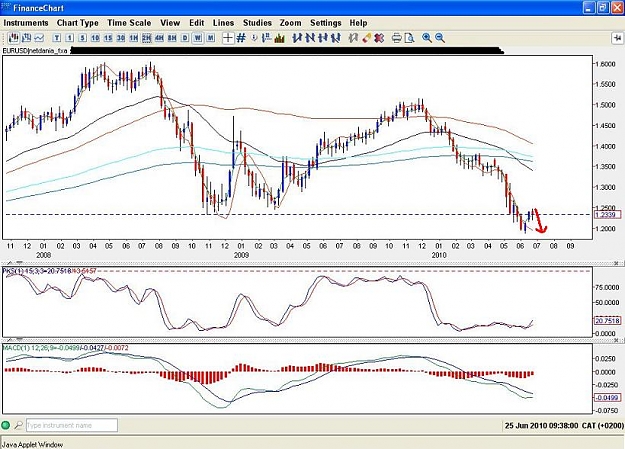The image size is (625, 449).
Task: Close the MACD study panel with its x
Action: [617, 340]
